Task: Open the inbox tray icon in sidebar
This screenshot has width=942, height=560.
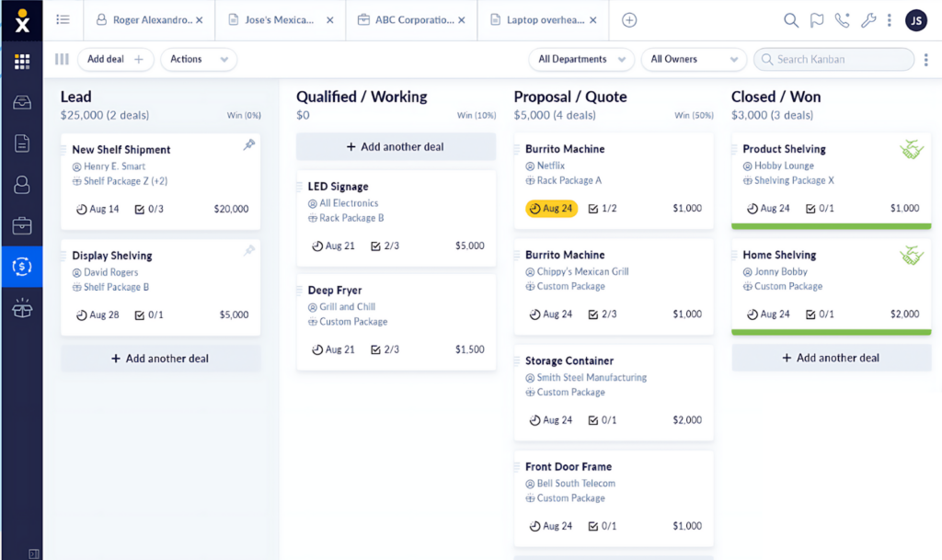Action: tap(22, 102)
